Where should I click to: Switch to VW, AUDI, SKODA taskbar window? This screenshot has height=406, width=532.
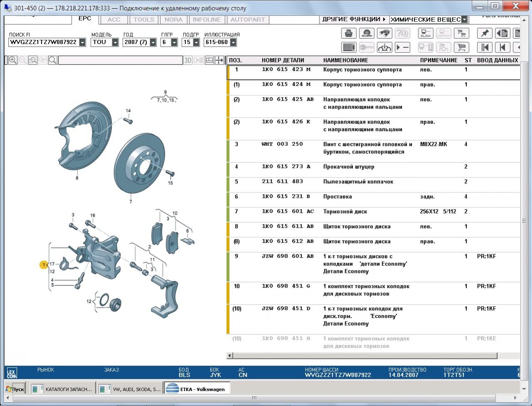pyautogui.click(x=129, y=389)
